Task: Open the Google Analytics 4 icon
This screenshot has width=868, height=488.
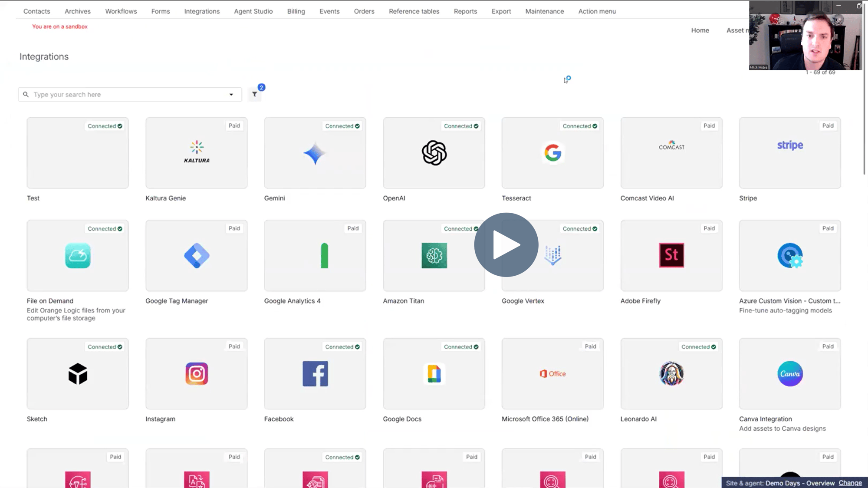Action: (x=324, y=255)
